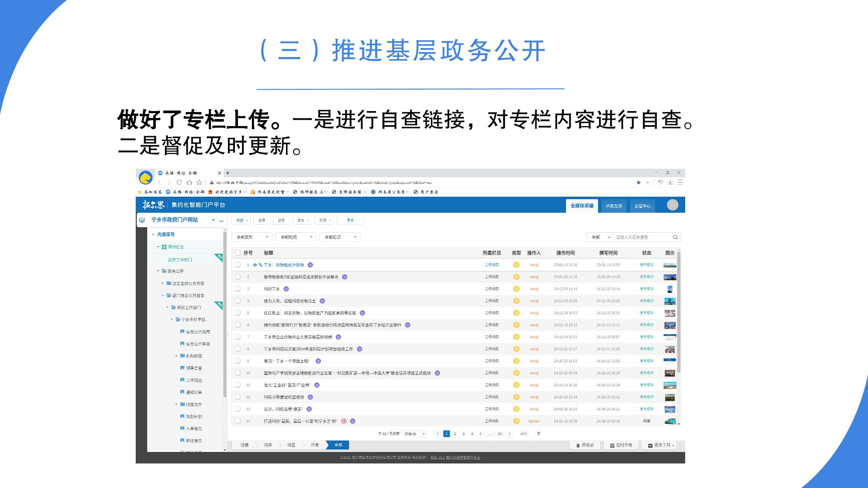
Task: Go to page 2 in pagination
Action: point(455,434)
